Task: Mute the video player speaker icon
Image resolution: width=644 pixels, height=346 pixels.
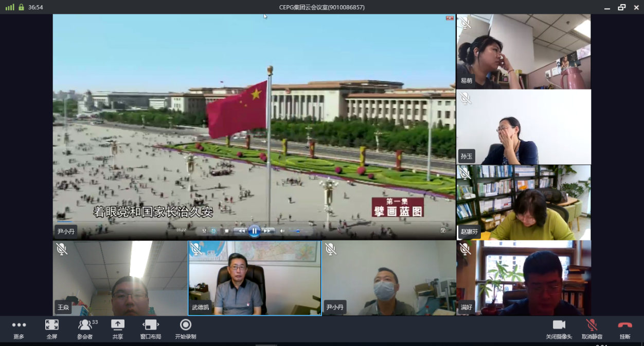Action: pos(282,231)
